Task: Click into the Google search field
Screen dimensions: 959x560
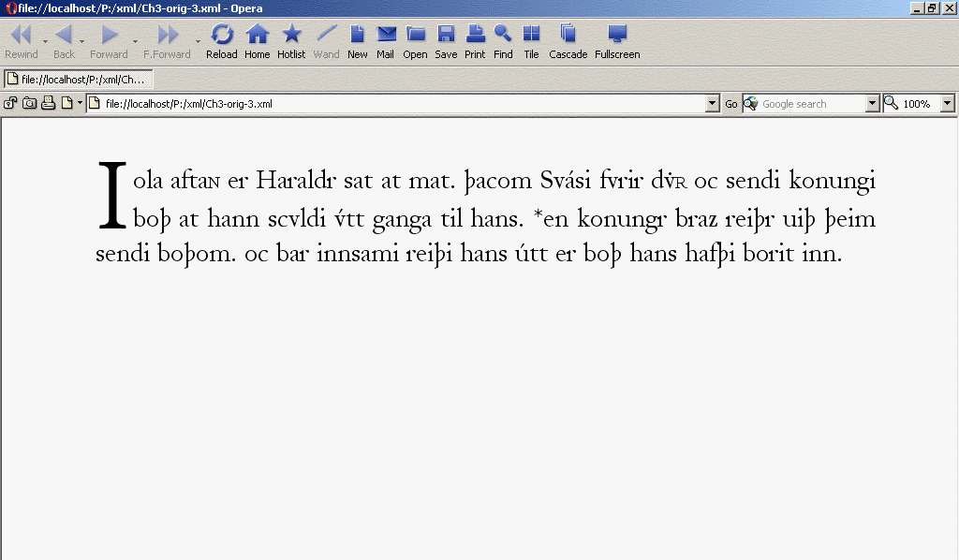Action: tap(811, 104)
